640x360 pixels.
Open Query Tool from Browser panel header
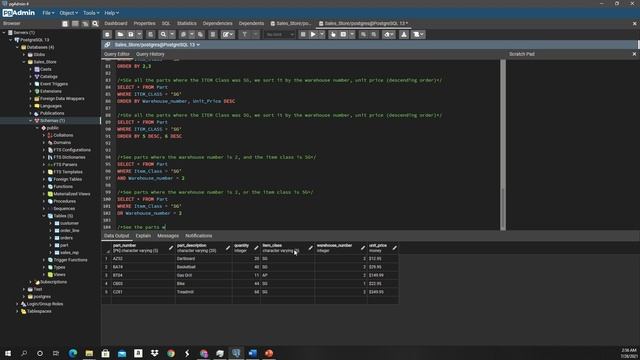click(x=65, y=24)
